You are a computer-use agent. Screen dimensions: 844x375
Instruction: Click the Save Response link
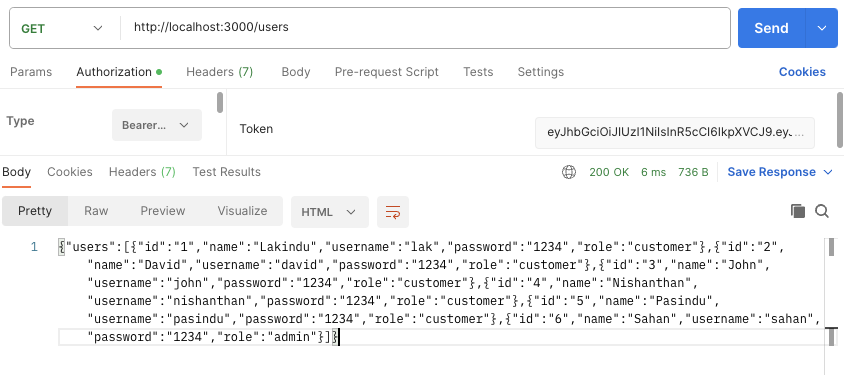point(771,172)
